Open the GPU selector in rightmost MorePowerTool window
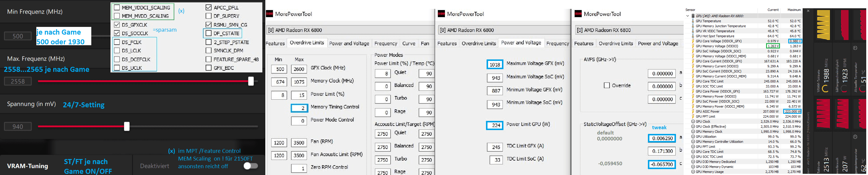 click(x=630, y=30)
